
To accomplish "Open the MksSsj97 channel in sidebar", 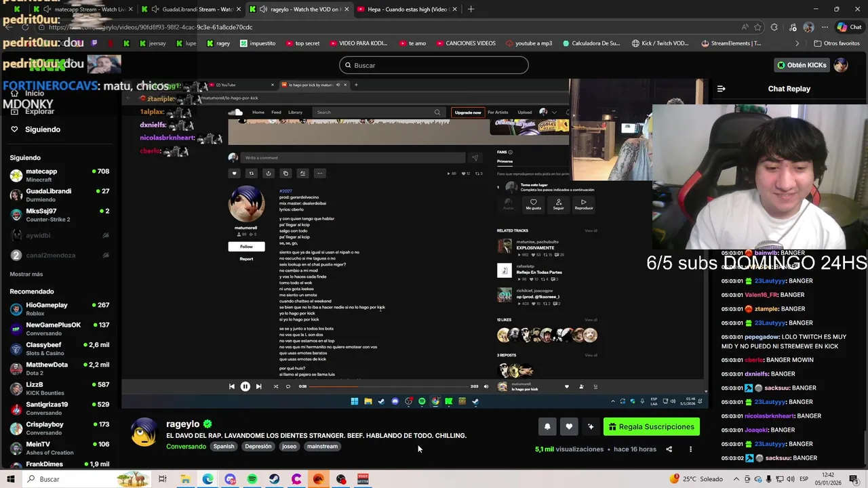I will (60, 215).
